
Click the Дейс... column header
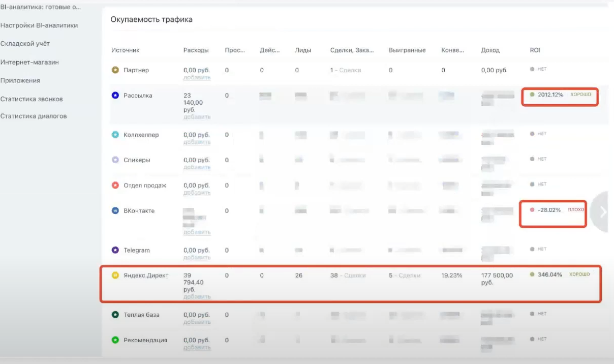coord(269,50)
